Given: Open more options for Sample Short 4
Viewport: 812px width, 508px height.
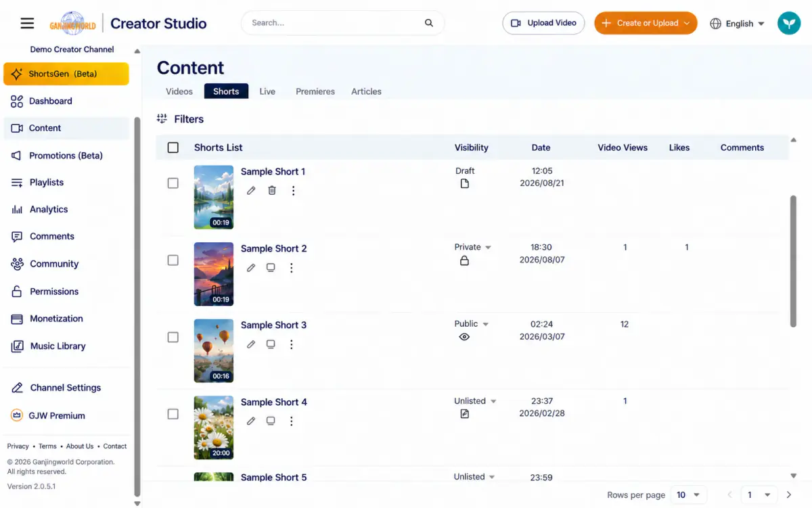Looking at the screenshot, I should 292,421.
